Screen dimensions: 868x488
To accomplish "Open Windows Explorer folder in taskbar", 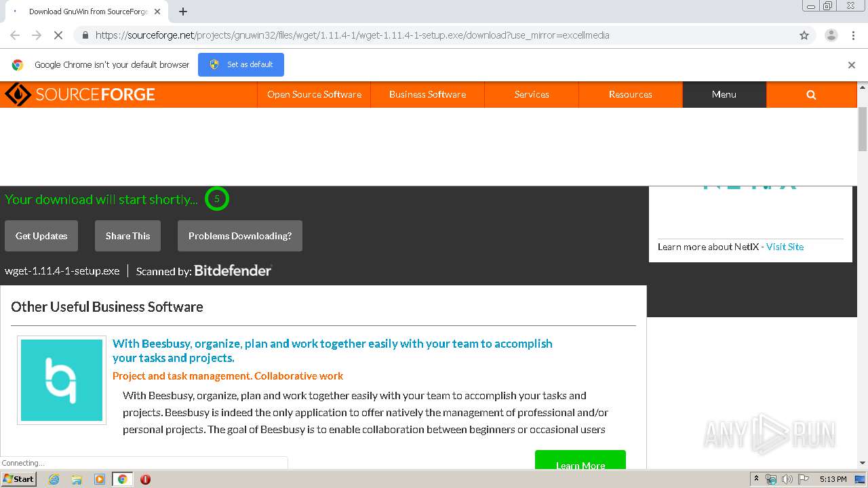I will 77,479.
